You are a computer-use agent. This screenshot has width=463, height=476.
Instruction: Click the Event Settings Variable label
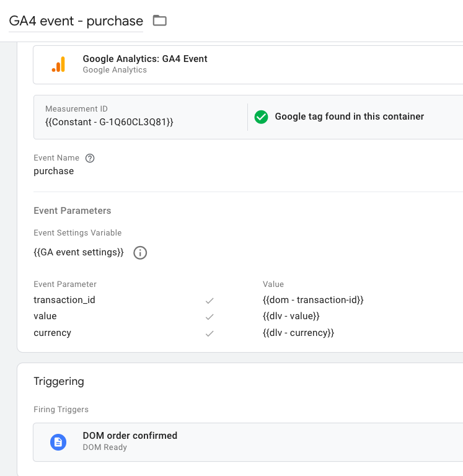click(77, 233)
